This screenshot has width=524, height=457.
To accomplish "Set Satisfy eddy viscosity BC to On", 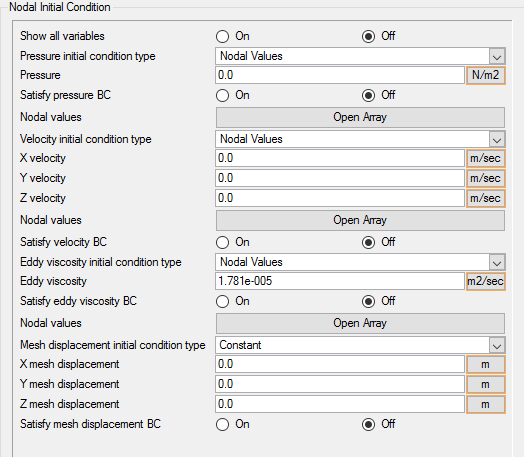I will [223, 302].
